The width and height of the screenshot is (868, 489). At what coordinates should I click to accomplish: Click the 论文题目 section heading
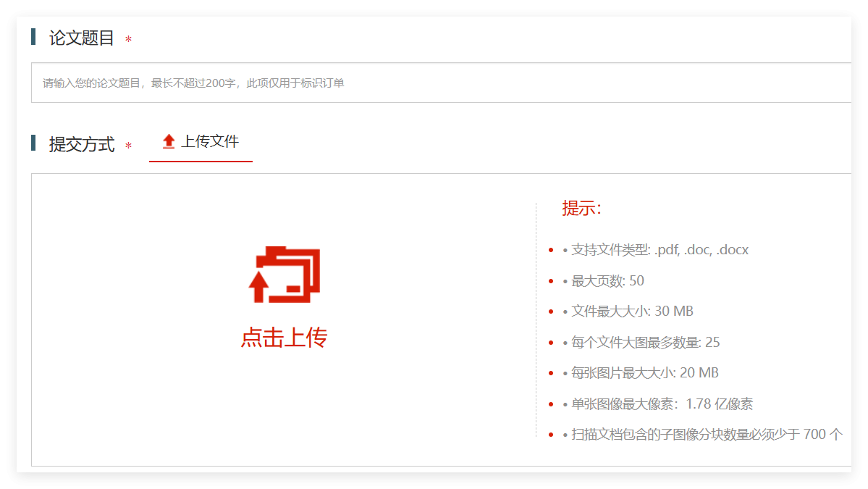(x=81, y=38)
